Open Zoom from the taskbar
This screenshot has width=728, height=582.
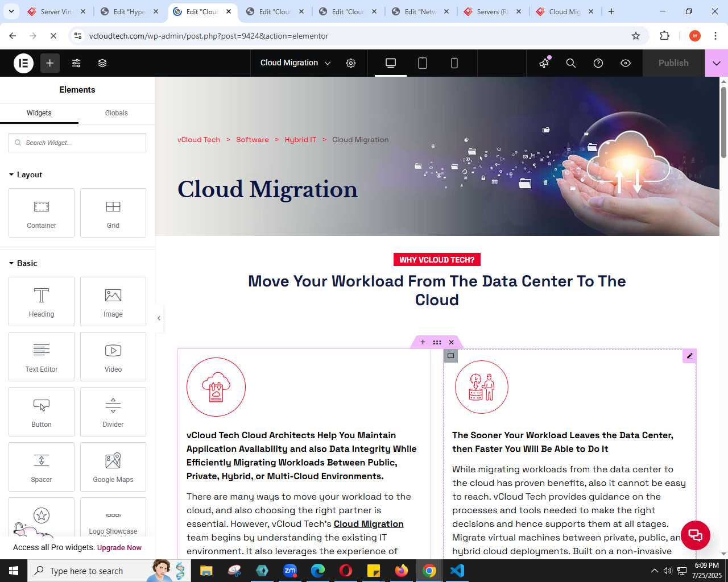(290, 571)
